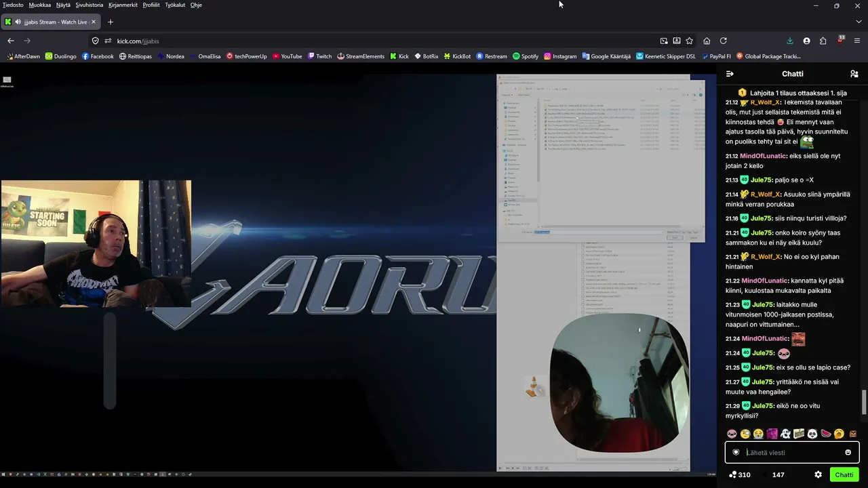Click the install site as app icon
The width and height of the screenshot is (868, 488).
pyautogui.click(x=677, y=41)
